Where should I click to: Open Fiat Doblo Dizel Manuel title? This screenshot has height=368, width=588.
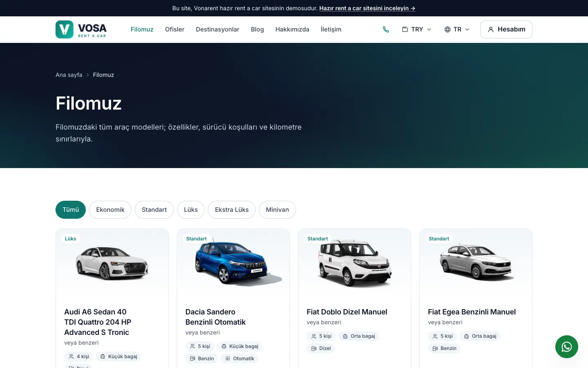click(347, 312)
